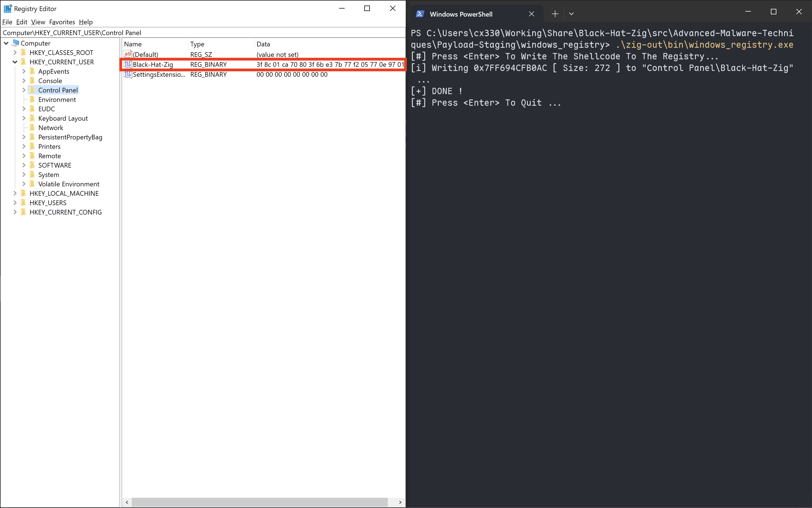Close the Windows PowerShell tab
812x508 pixels.
531,14
